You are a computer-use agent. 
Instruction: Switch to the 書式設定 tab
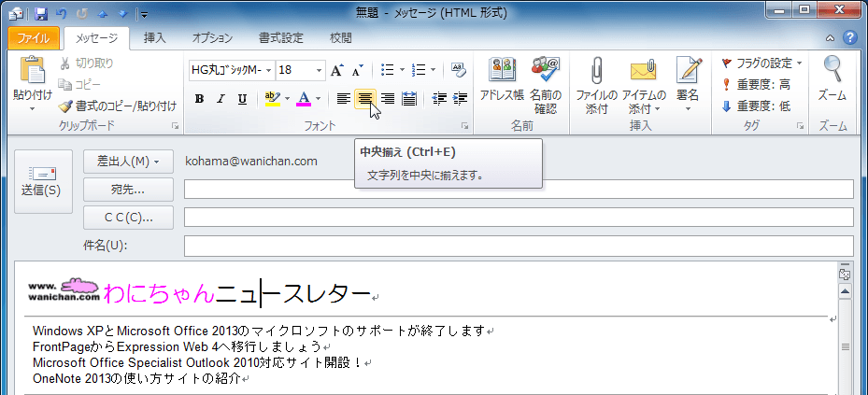point(281,38)
